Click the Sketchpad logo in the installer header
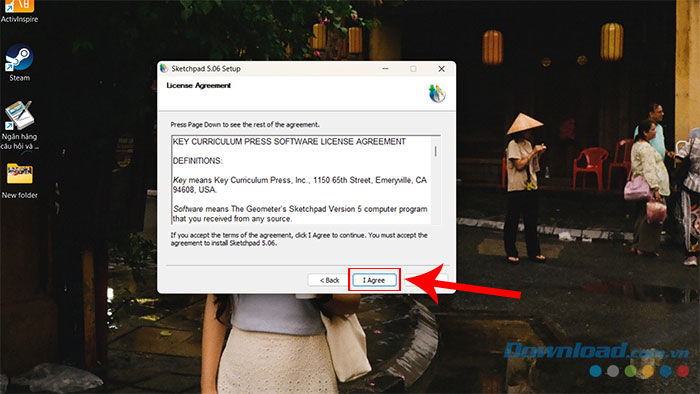The image size is (700, 394). tap(437, 93)
